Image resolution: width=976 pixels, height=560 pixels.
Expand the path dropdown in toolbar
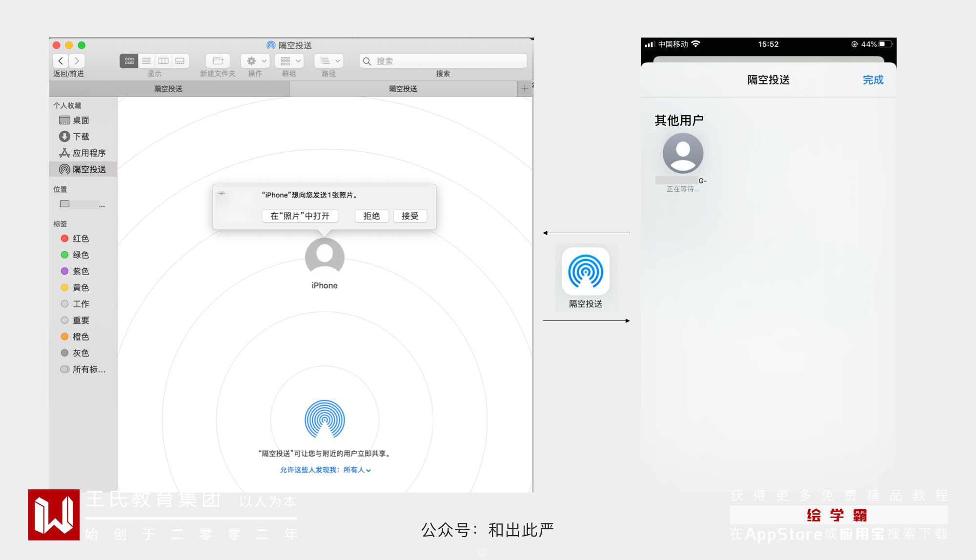(x=328, y=61)
